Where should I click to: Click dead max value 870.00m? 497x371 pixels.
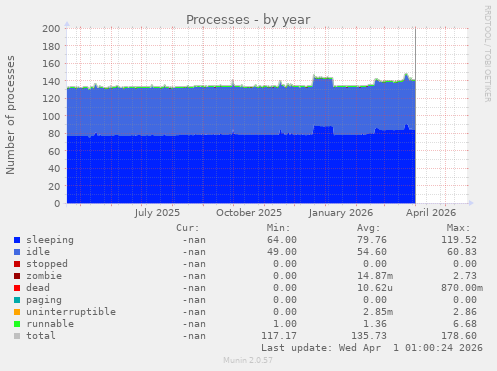point(462,288)
